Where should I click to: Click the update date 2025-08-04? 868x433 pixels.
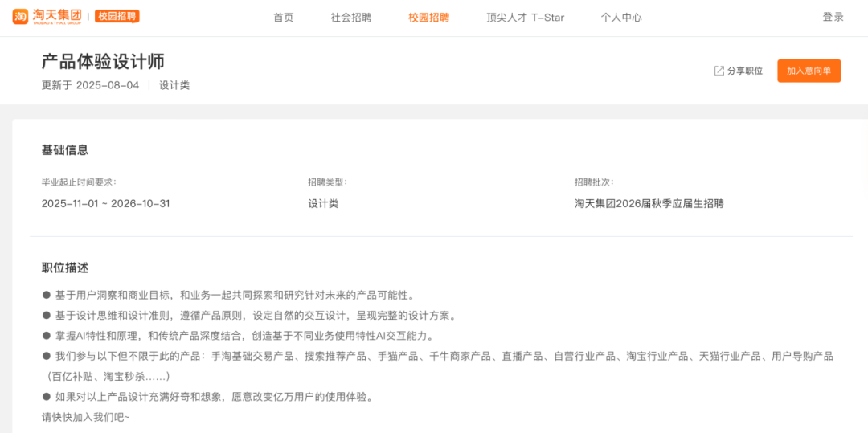click(x=108, y=86)
